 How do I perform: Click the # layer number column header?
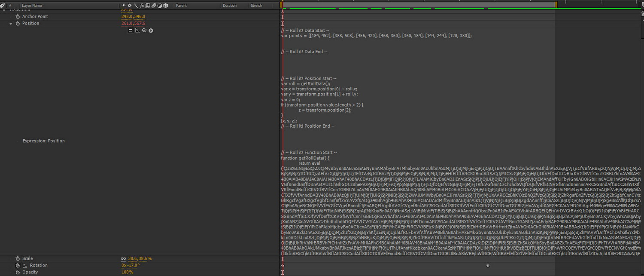tap(10, 6)
